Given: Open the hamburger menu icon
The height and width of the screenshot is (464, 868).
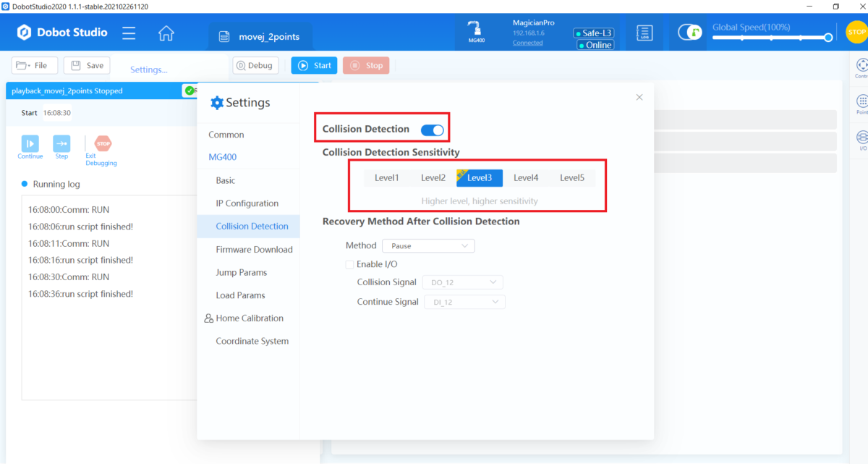Looking at the screenshot, I should [x=129, y=33].
